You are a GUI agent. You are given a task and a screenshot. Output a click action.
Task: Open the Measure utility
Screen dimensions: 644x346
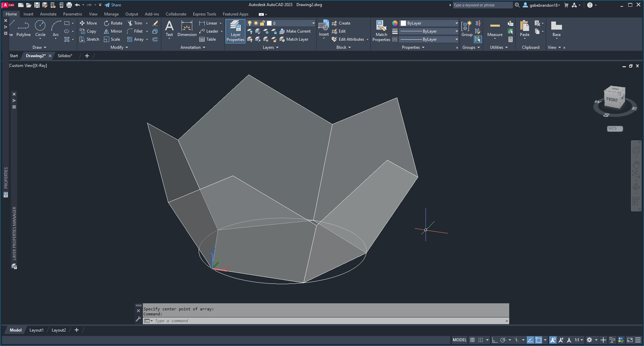[x=495, y=29]
